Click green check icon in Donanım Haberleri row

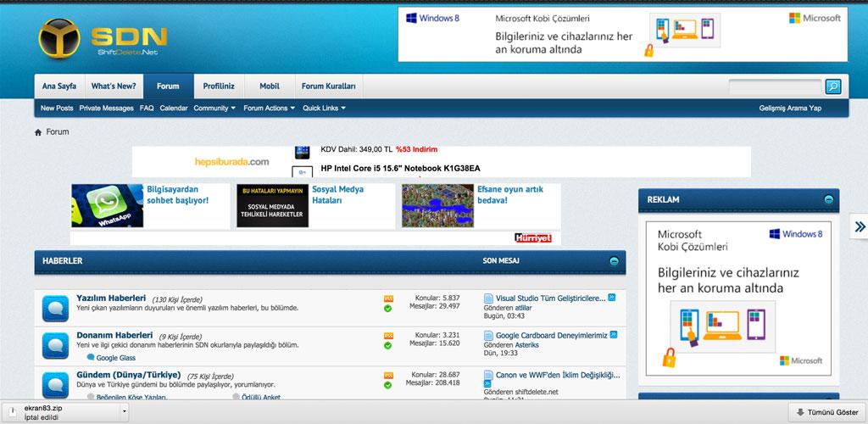click(387, 345)
